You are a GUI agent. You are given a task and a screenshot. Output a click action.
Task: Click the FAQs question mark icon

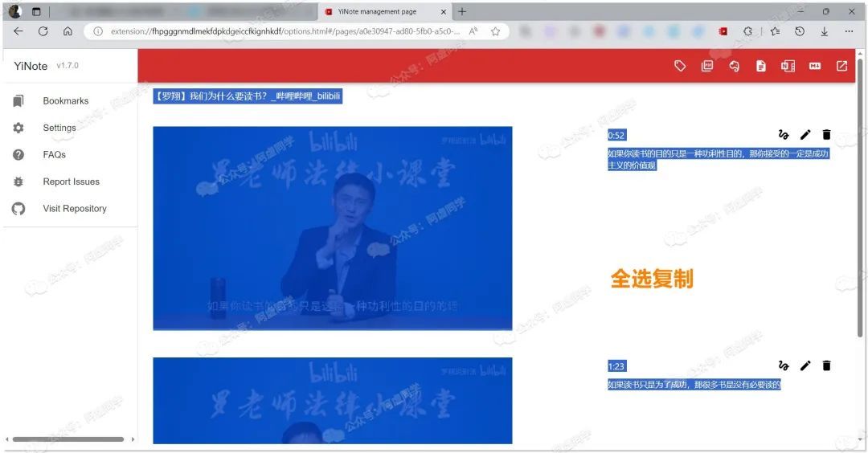click(18, 155)
